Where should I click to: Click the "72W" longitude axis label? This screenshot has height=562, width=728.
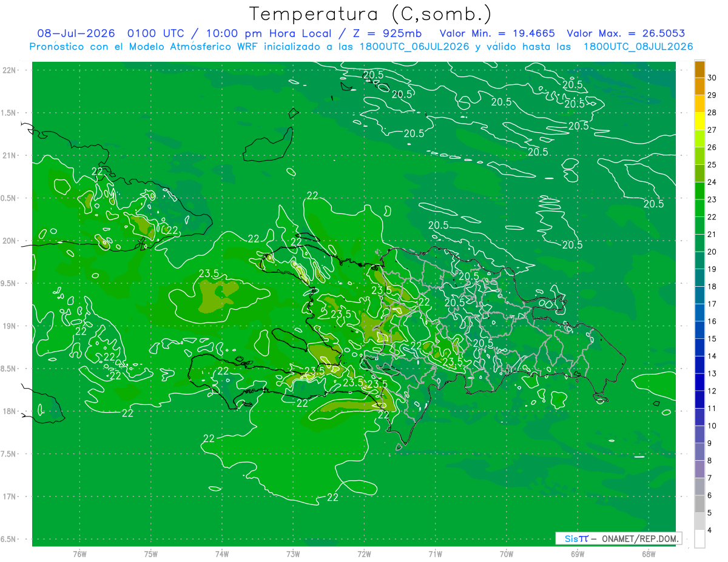click(364, 554)
